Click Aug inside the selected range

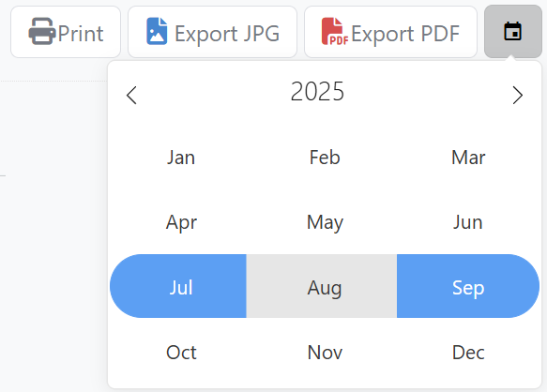(x=322, y=286)
